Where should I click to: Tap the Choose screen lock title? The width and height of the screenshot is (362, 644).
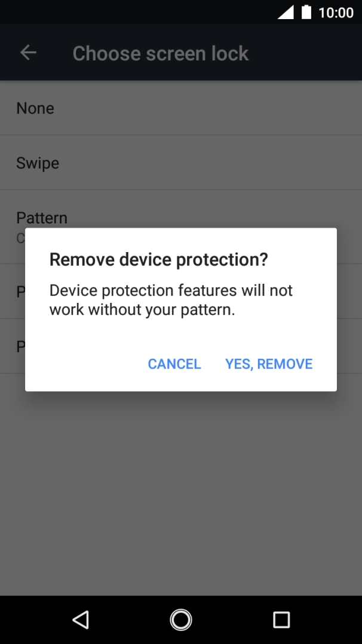point(161,53)
